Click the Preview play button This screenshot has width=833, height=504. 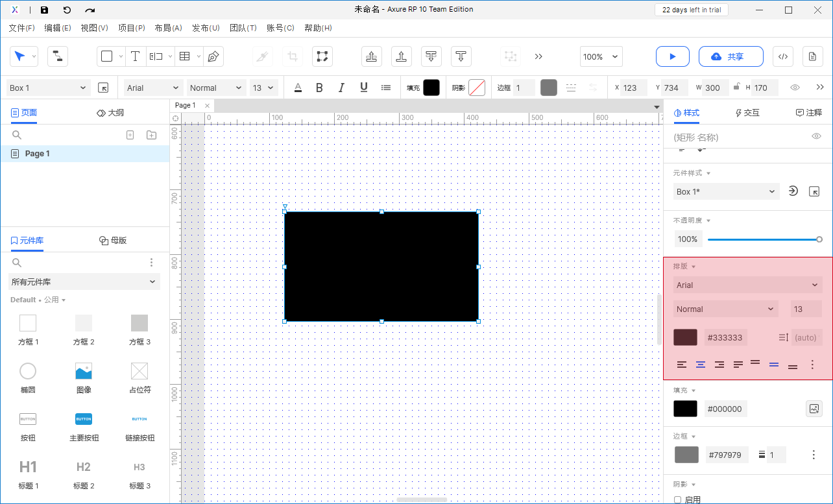pos(673,56)
